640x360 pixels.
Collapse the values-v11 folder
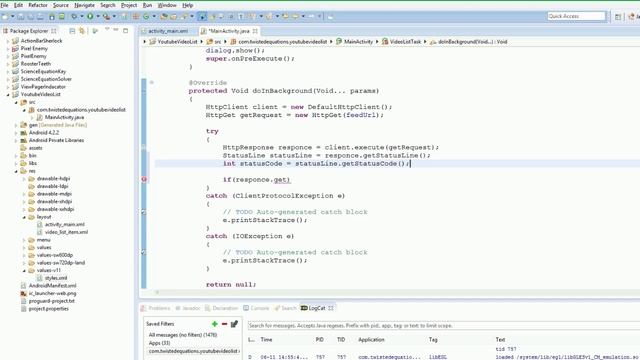pyautogui.click(x=24, y=271)
